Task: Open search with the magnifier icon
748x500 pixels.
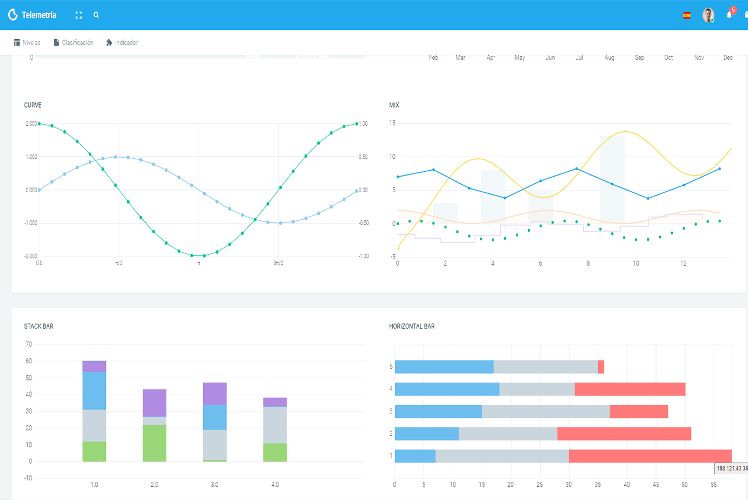Action: [x=96, y=15]
